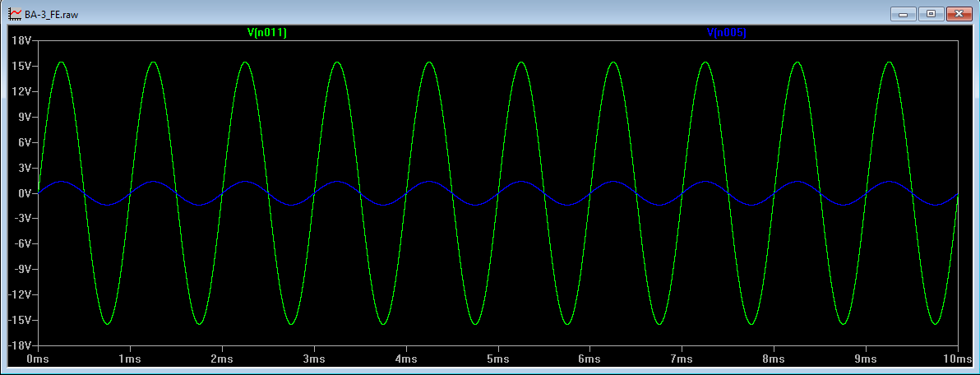Click the 6V vertical axis label
This screenshot has height=375, width=980.
pos(23,142)
